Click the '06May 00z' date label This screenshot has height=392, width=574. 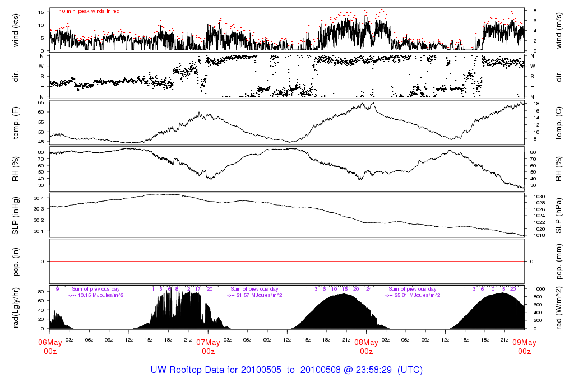click(50, 347)
